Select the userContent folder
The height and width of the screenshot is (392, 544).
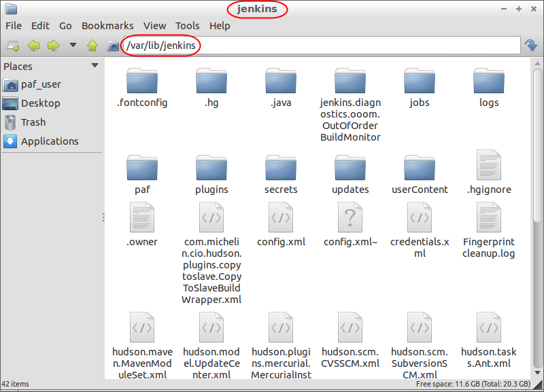pyautogui.click(x=420, y=175)
